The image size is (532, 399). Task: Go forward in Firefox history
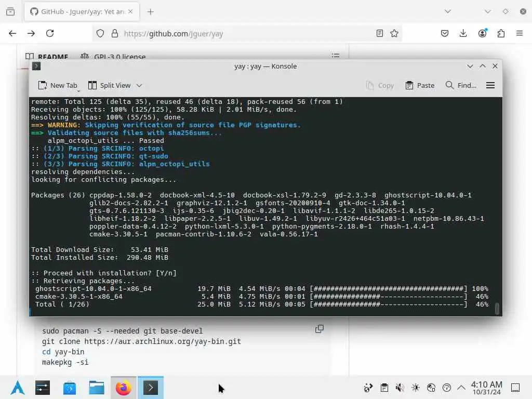pos(31,33)
